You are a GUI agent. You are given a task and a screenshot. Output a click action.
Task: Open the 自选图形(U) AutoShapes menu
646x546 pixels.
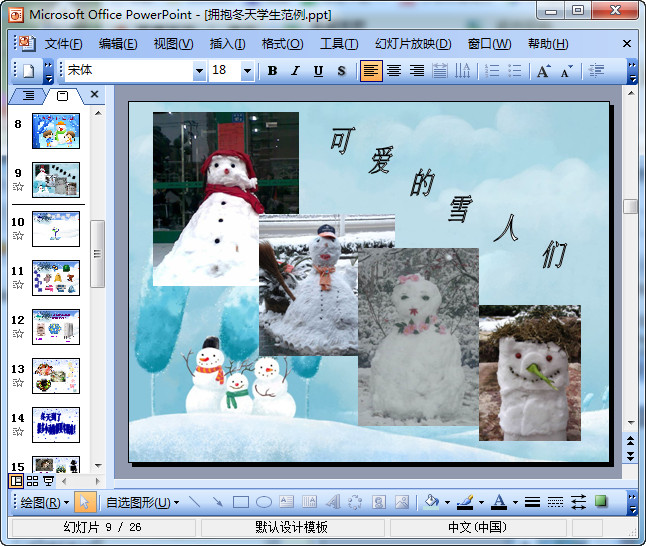[x=142, y=502]
